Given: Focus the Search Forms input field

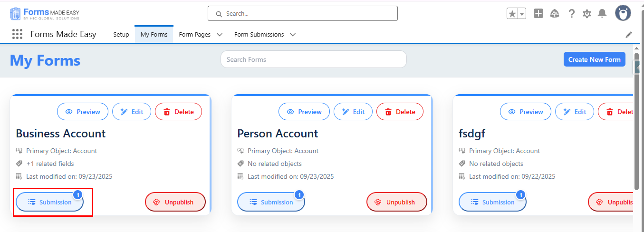Looking at the screenshot, I should point(313,59).
